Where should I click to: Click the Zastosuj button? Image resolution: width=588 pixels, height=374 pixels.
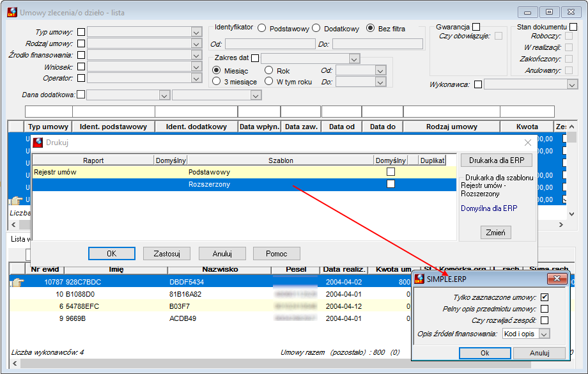pos(167,254)
